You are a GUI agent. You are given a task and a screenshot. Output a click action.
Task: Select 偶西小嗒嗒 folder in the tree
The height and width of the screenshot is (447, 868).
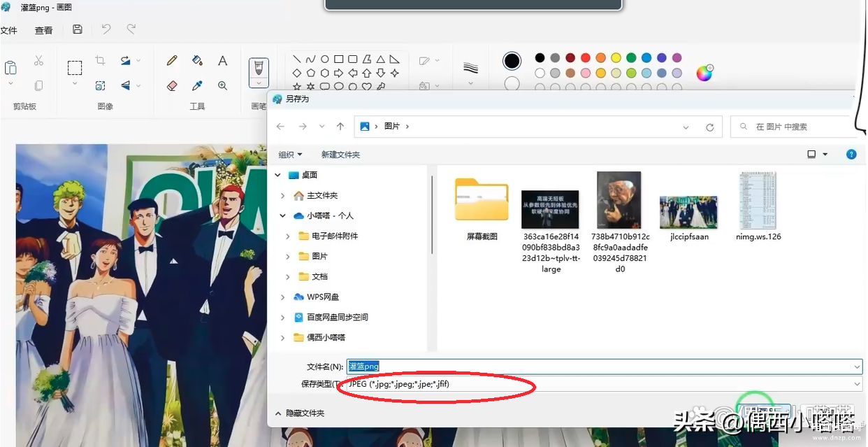point(326,338)
